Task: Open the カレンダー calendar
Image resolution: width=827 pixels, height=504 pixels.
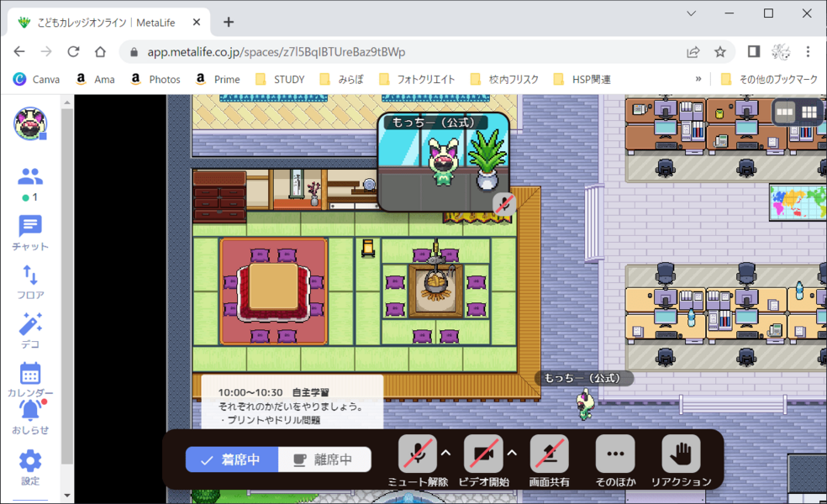Action: click(x=30, y=379)
